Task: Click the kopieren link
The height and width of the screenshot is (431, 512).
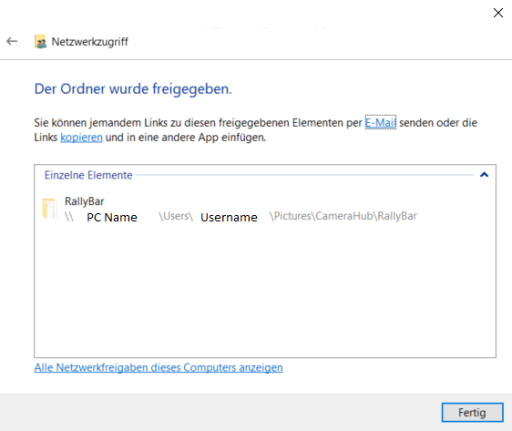Action: click(x=81, y=137)
